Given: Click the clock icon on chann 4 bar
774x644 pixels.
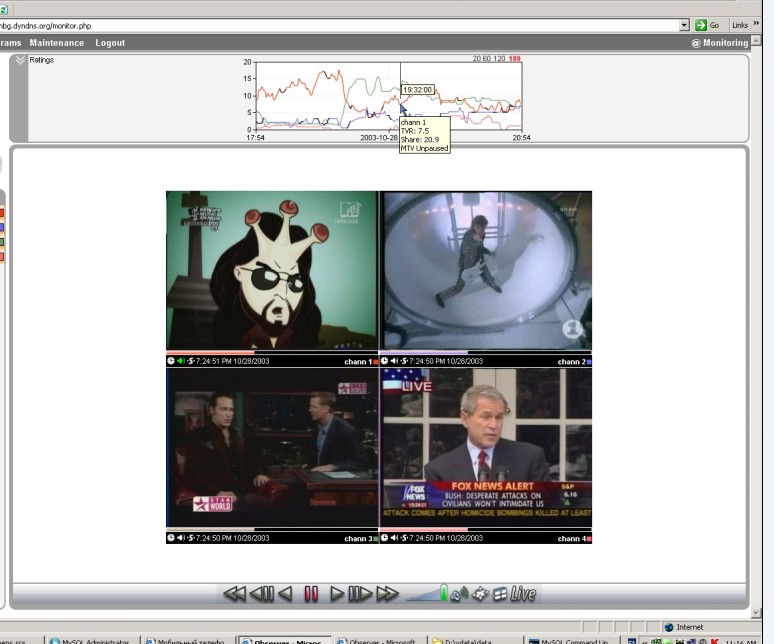Looking at the screenshot, I should (385, 538).
